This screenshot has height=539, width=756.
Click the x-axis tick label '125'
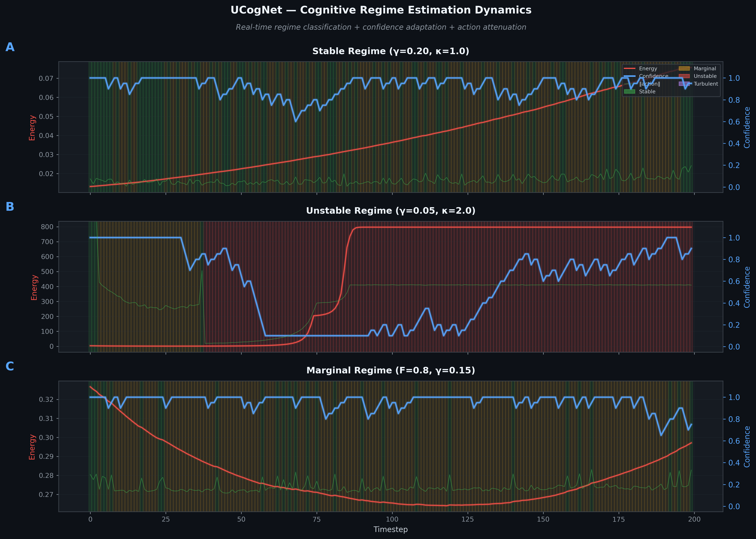point(468,519)
